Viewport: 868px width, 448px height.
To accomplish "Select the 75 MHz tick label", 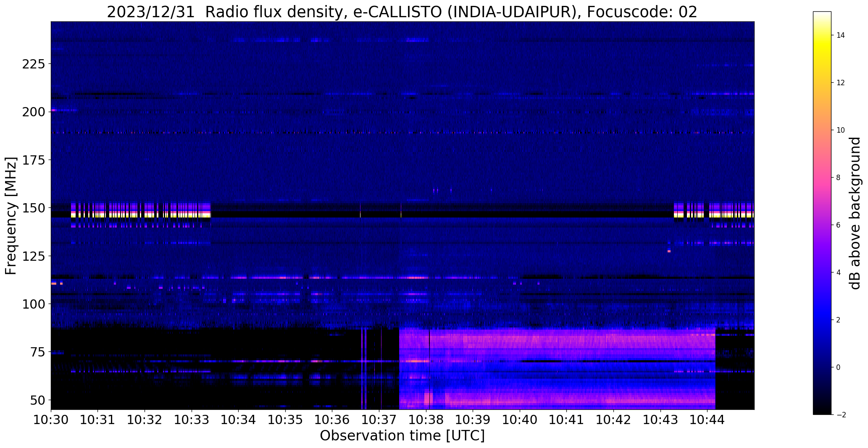I will pos(37,352).
